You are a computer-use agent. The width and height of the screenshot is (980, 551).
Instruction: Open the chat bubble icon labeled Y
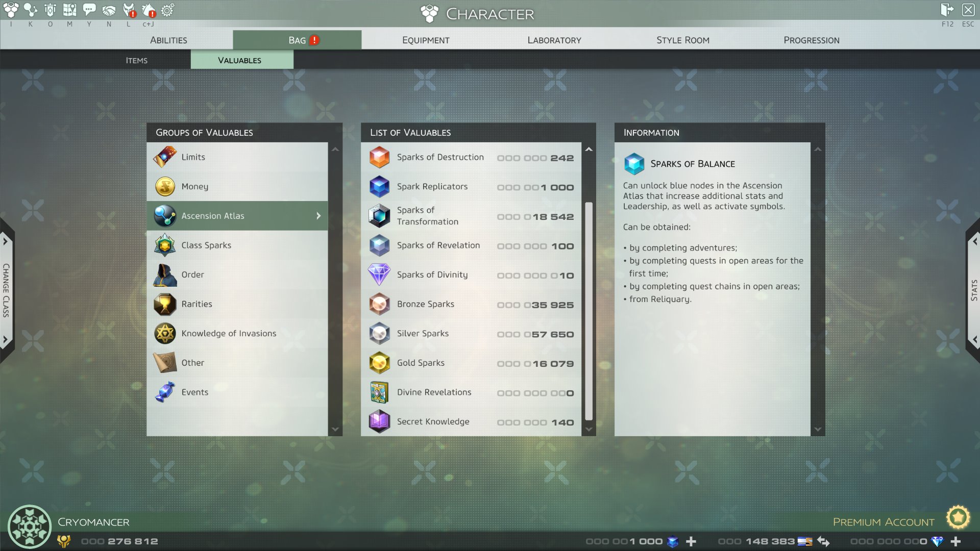coord(89,10)
